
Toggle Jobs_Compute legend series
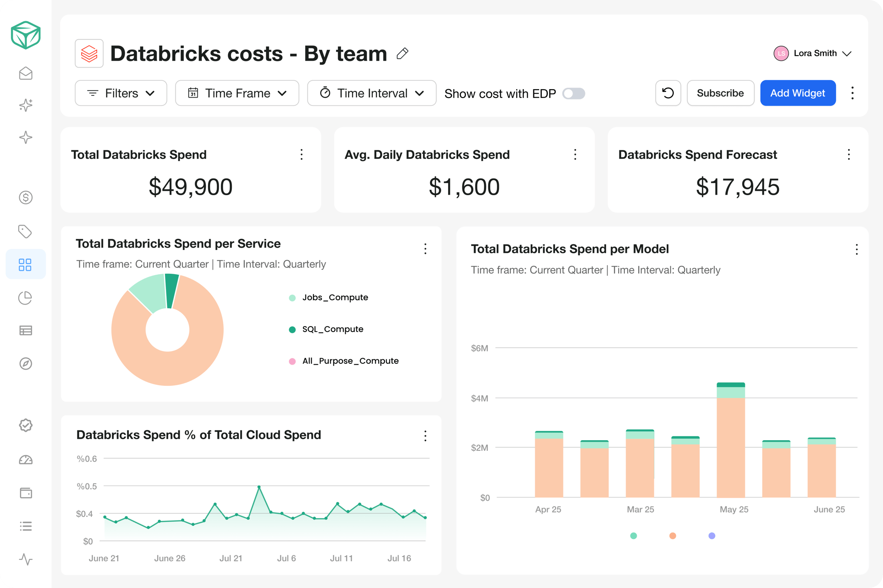[x=328, y=298]
